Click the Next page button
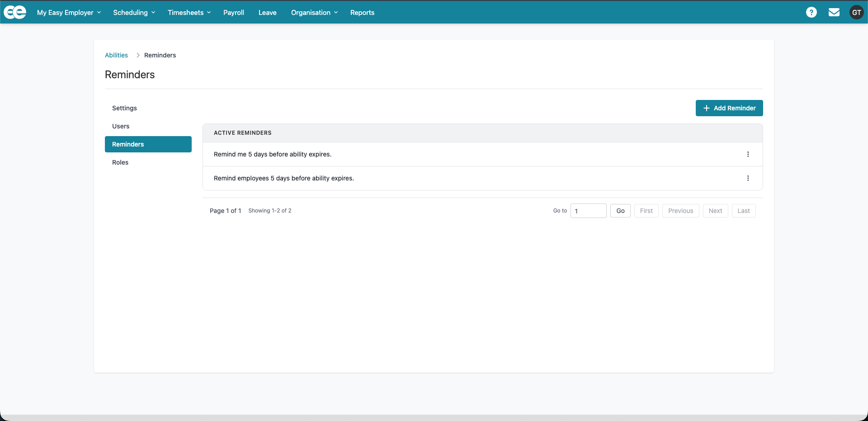This screenshot has width=868, height=421. (x=716, y=211)
